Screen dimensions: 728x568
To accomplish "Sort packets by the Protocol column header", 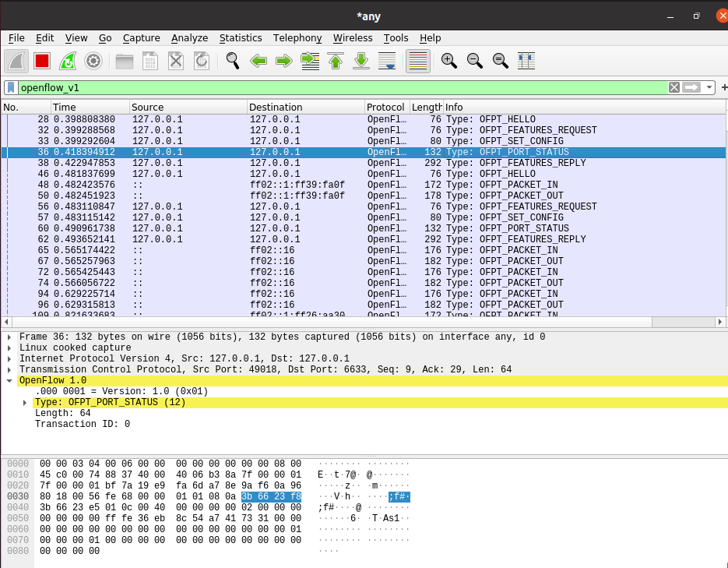I will click(385, 107).
